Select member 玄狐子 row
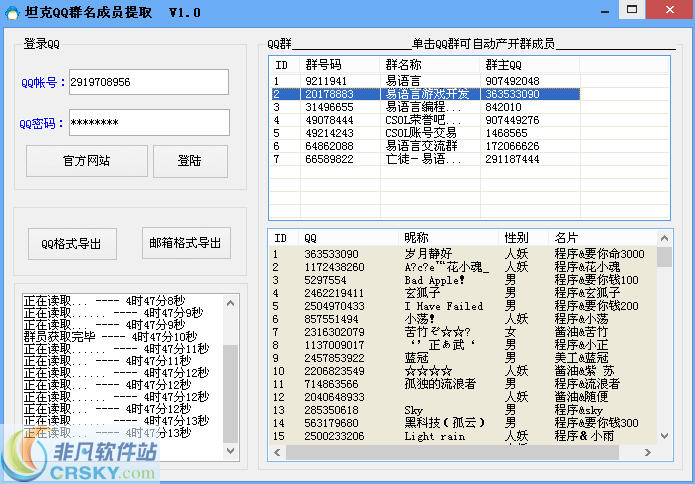 (x=463, y=293)
